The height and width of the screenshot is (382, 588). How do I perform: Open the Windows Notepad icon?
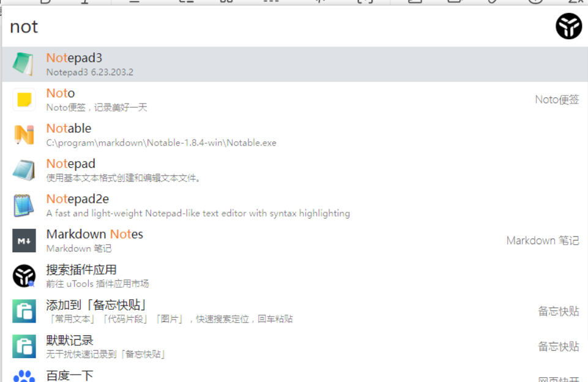pos(24,170)
